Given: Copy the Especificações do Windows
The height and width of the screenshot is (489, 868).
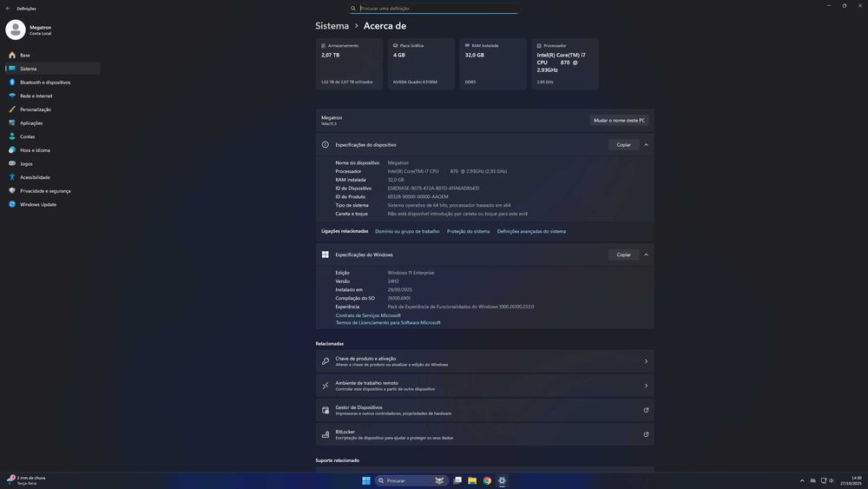Looking at the screenshot, I should pos(624,254).
